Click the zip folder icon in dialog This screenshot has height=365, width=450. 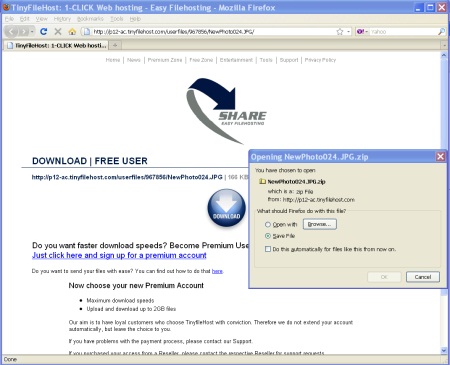coord(262,182)
